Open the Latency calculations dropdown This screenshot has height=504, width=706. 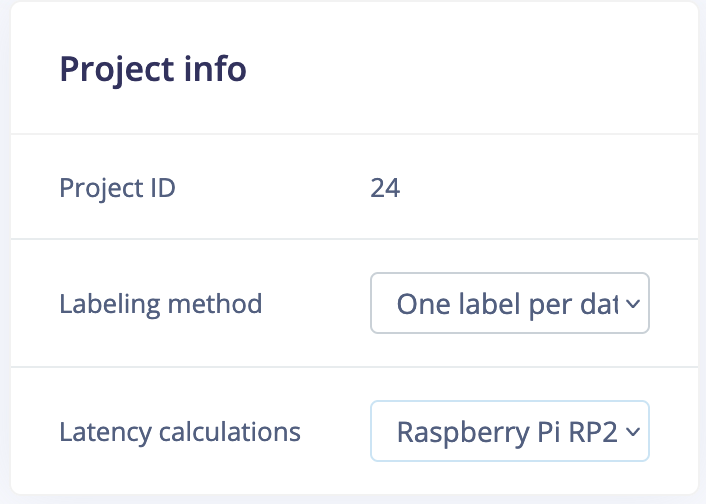[x=509, y=431]
